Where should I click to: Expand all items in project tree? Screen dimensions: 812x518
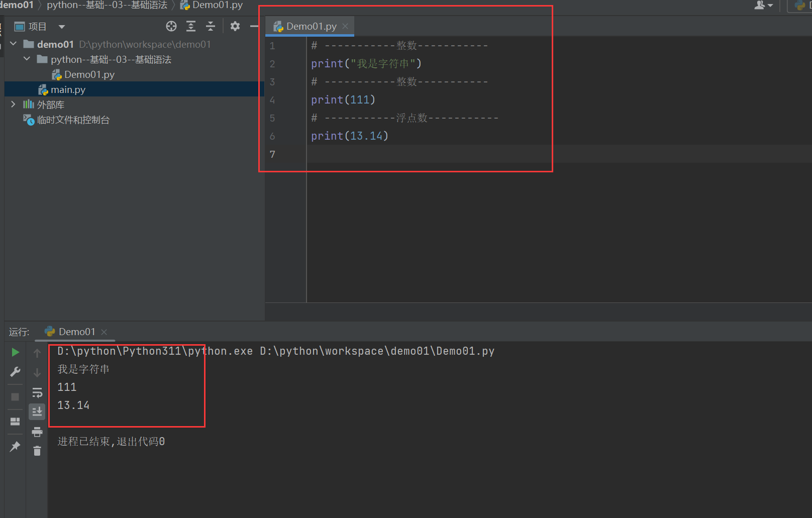click(x=191, y=26)
